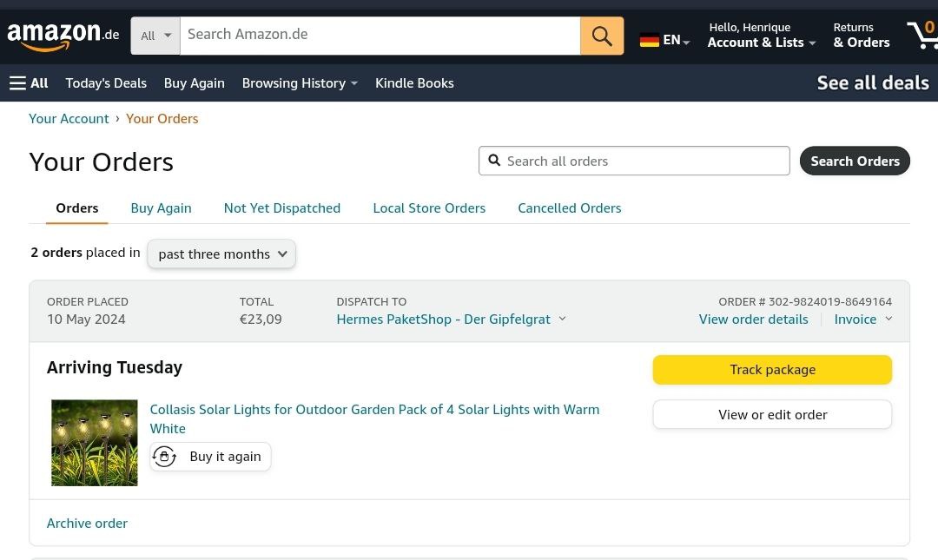Expand the All search category dropdown
938x560 pixels.
tap(155, 36)
